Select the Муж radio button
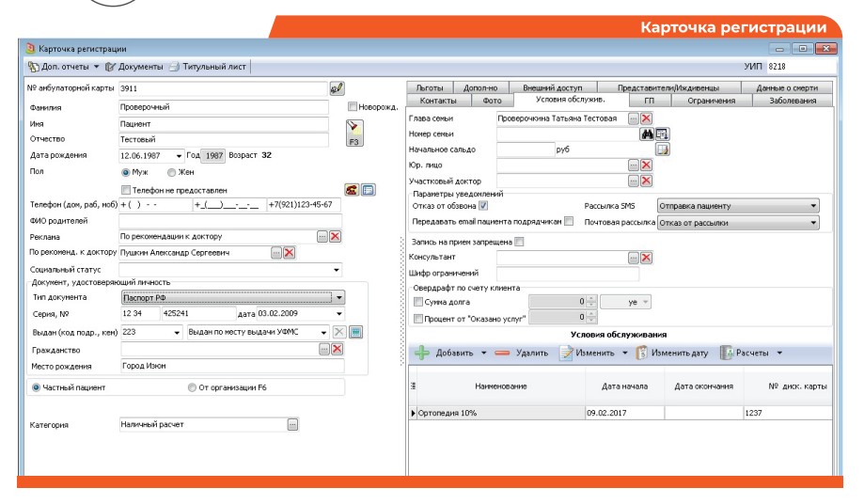This screenshot has height=504, width=864. point(126,172)
